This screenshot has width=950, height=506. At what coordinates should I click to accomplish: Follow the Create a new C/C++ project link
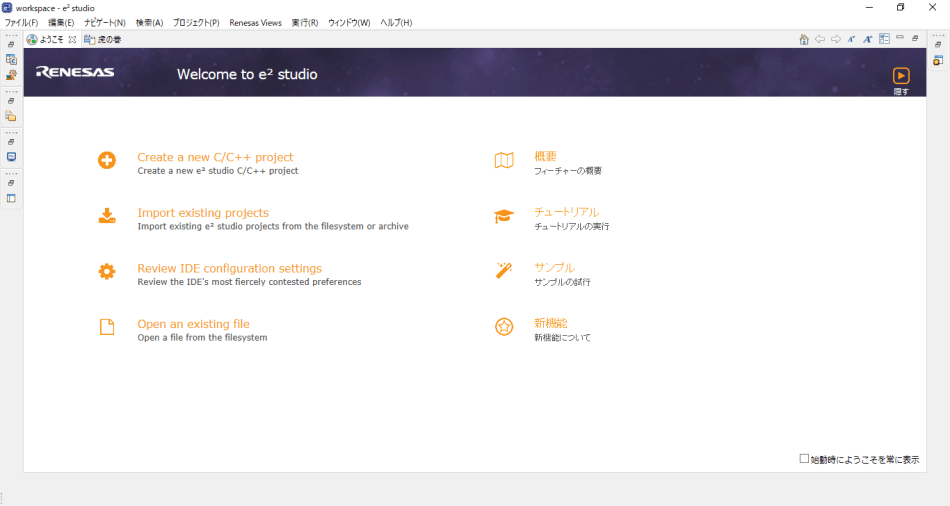215,158
